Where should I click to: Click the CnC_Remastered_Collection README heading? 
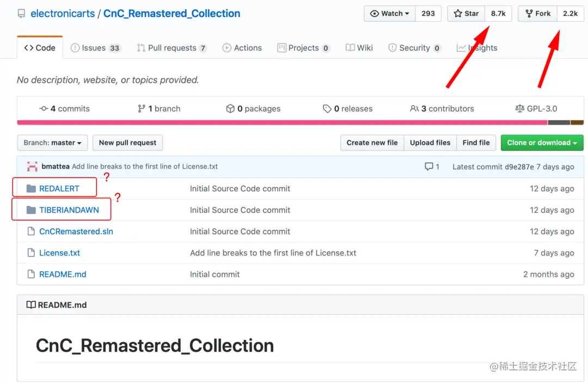(x=155, y=345)
